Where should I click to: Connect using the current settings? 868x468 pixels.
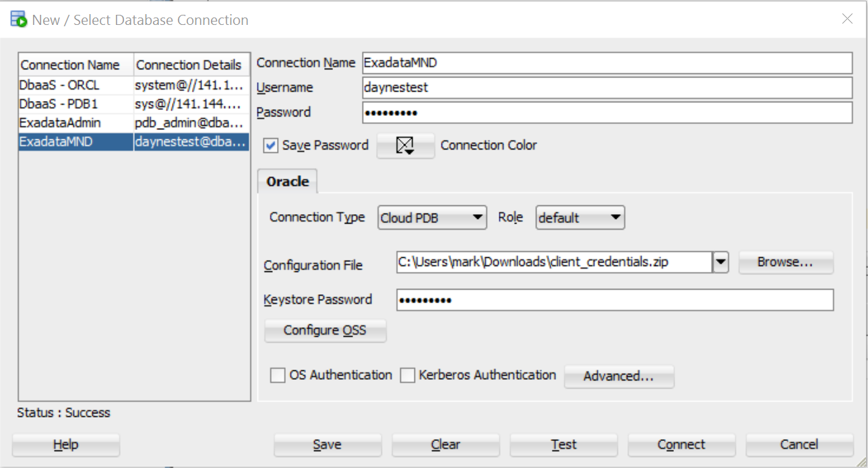[x=681, y=444]
